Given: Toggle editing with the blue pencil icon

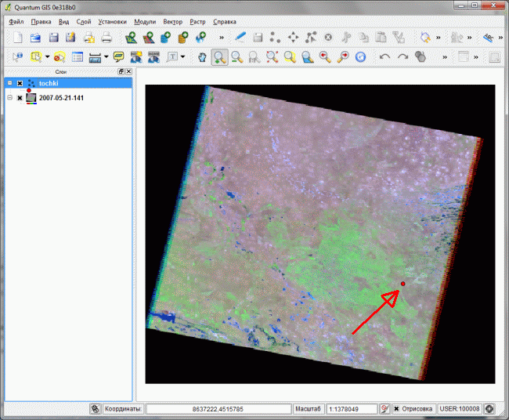Looking at the screenshot, I should [240, 38].
